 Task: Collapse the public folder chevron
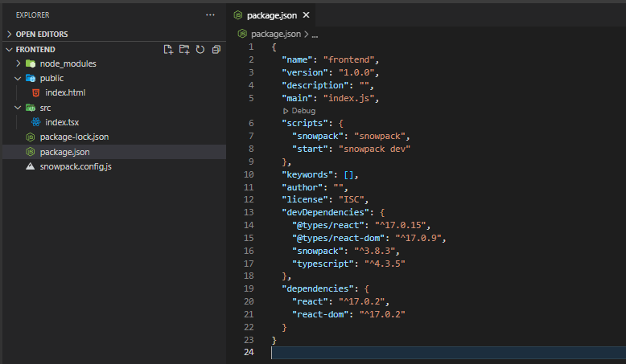coord(18,79)
